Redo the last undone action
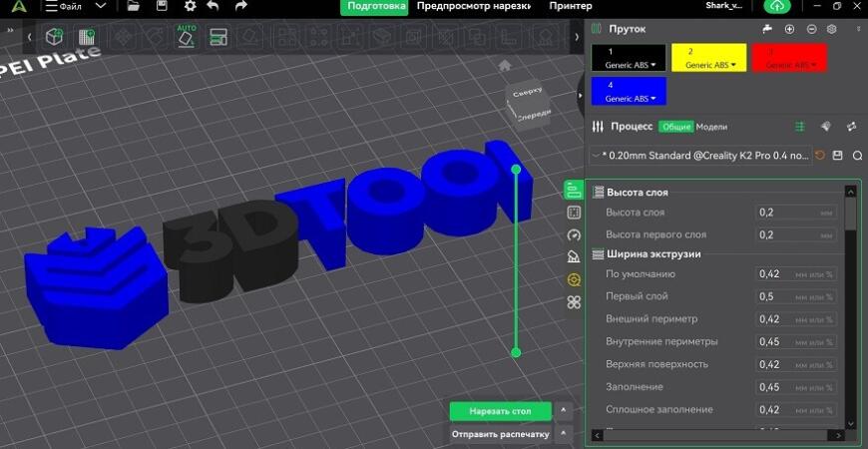 coord(240,6)
